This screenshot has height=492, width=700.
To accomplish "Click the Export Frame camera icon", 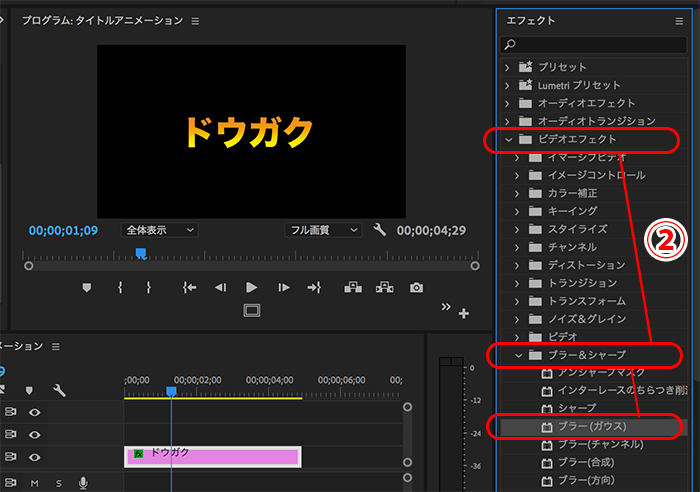I will coord(416,287).
